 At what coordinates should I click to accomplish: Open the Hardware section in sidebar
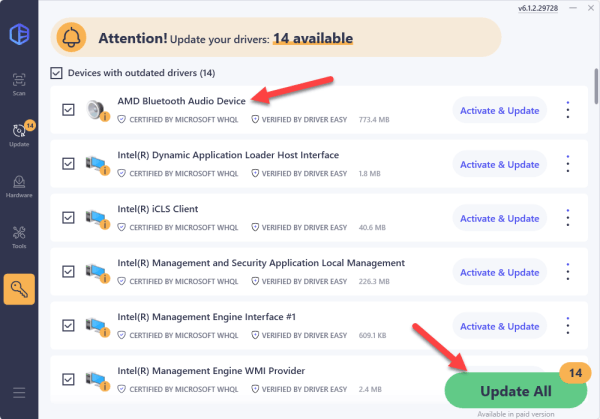coord(19,186)
